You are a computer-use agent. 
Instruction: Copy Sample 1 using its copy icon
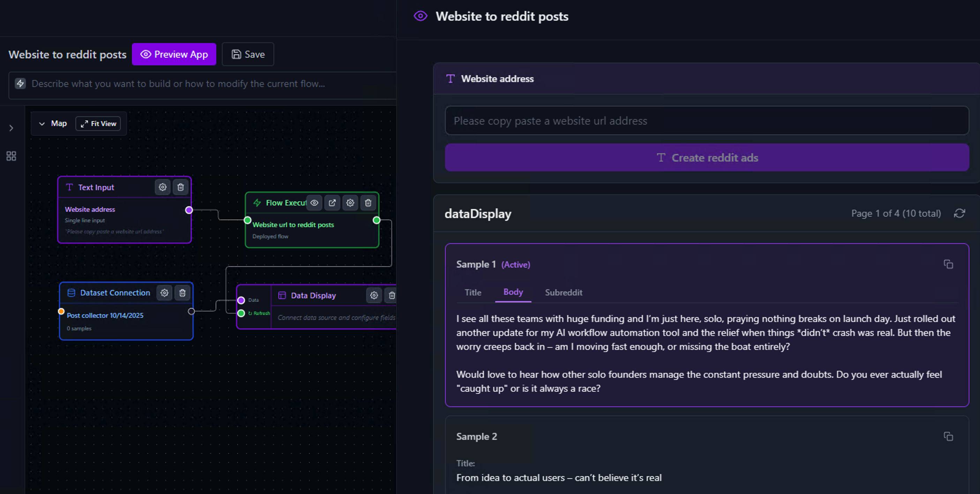click(948, 264)
